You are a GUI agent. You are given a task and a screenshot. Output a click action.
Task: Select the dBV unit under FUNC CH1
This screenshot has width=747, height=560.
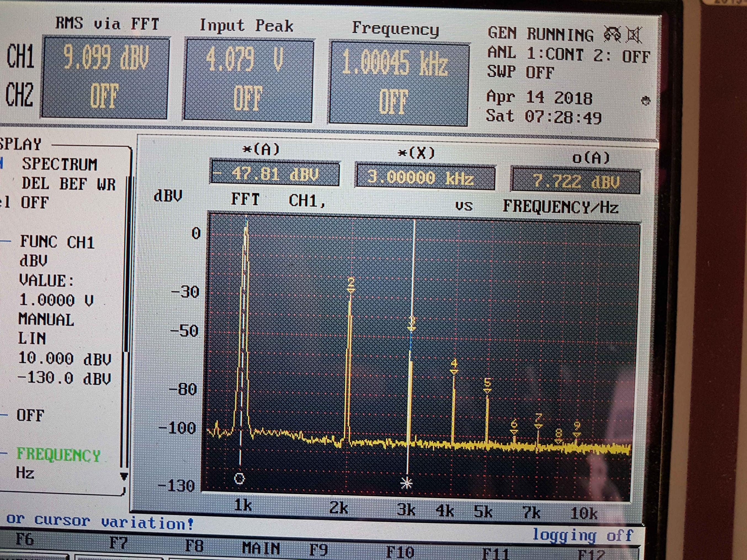(x=33, y=261)
